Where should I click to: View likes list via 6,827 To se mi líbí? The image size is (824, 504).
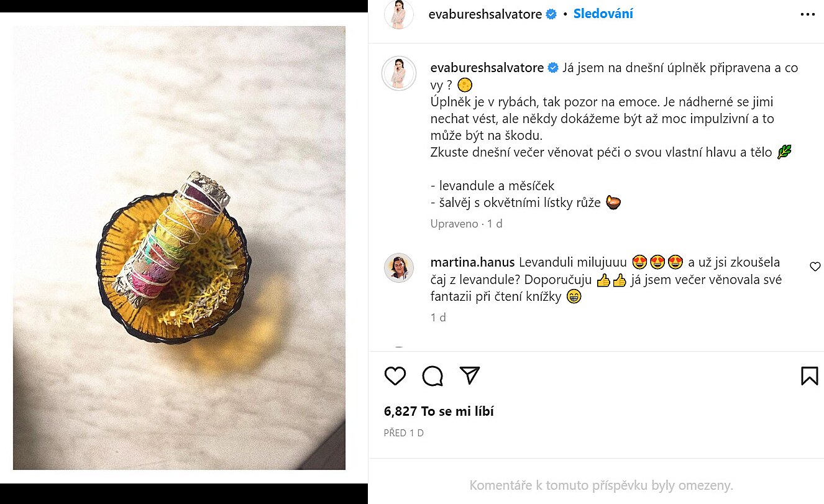pyautogui.click(x=439, y=411)
